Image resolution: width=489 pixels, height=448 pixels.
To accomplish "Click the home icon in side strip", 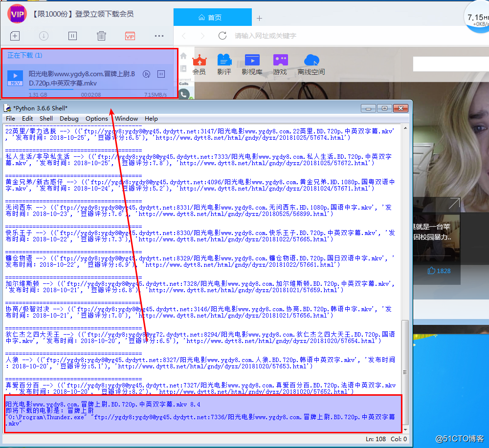I will click(183, 56).
